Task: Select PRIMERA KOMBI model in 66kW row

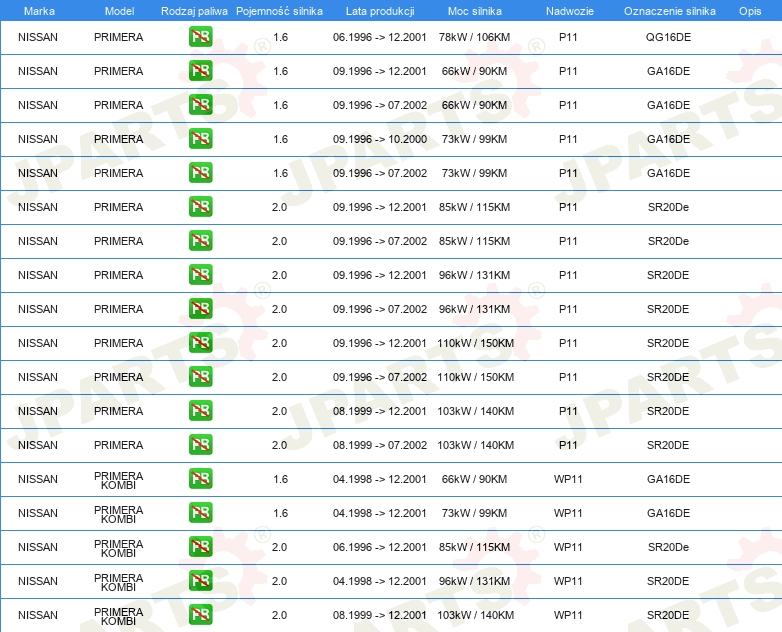Action: point(118,480)
